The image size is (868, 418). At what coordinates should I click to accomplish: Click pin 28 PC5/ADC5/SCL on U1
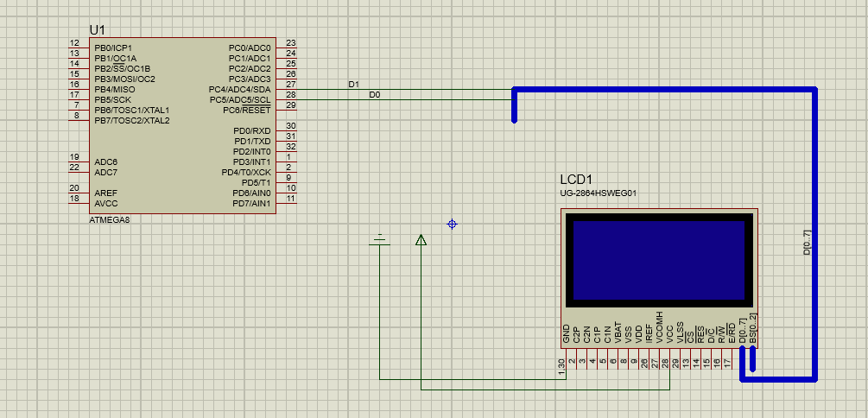(x=287, y=99)
